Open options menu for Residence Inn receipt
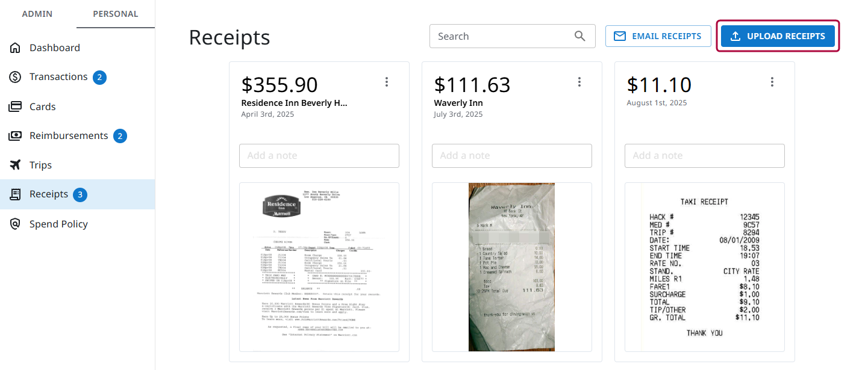The image size is (868, 370). click(387, 82)
